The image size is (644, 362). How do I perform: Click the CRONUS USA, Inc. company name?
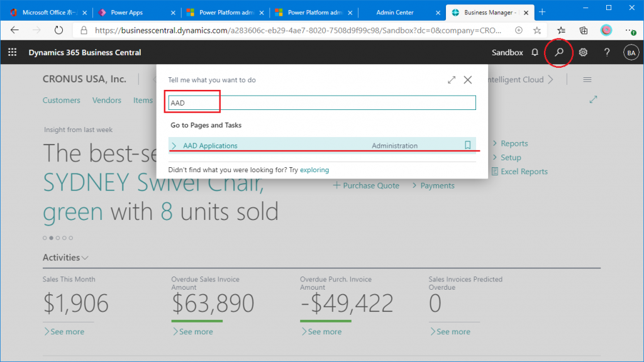[x=84, y=79]
